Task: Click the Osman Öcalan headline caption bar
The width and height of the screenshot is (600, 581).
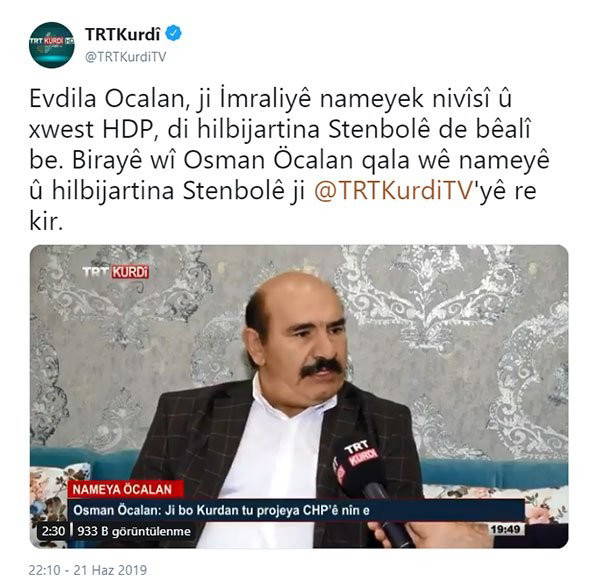Action: coord(295,510)
